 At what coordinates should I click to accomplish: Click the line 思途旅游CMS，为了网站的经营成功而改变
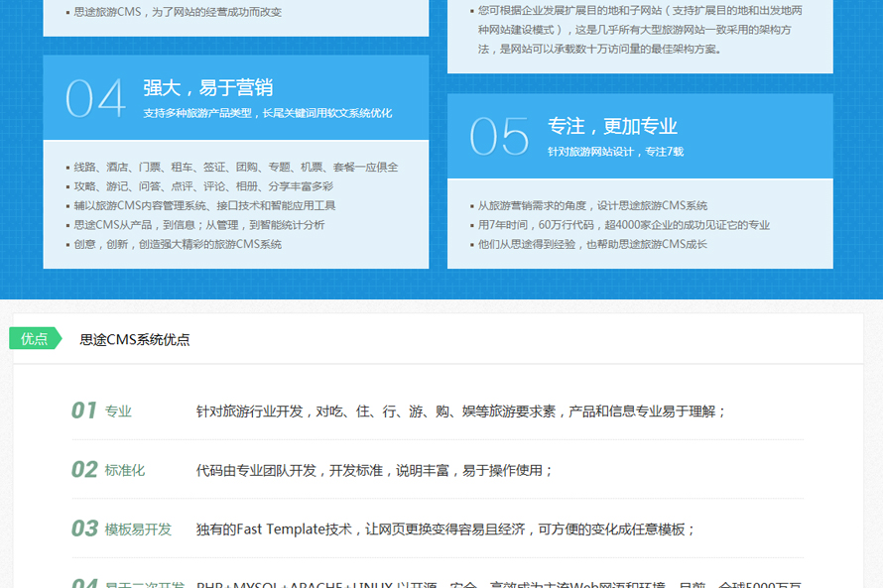point(178,12)
